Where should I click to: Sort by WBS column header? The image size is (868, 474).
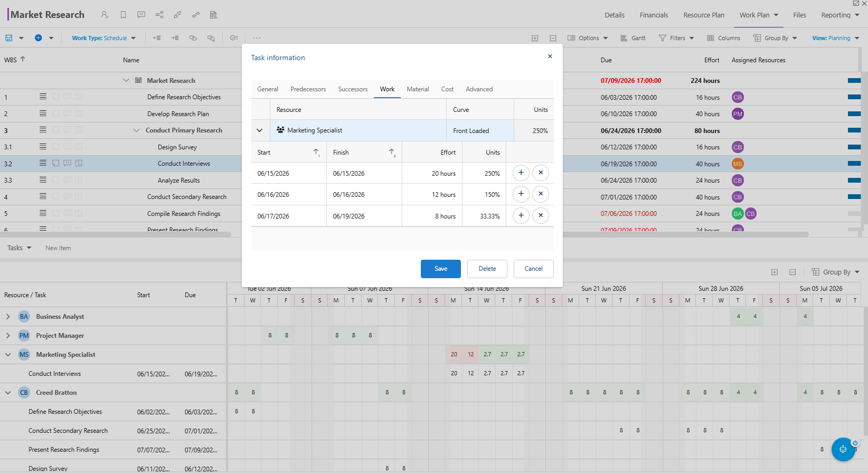point(15,60)
